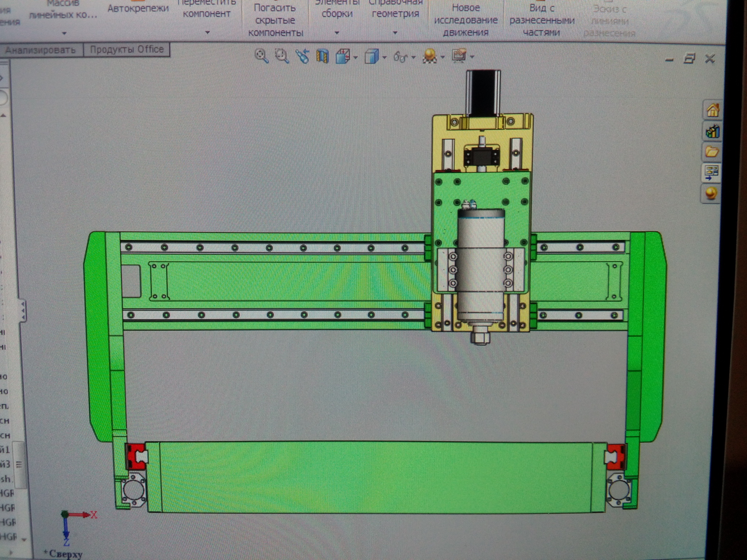The image size is (747, 560).
Task: Expand the Apply Scene dropdown arrow
Action: [x=442, y=58]
